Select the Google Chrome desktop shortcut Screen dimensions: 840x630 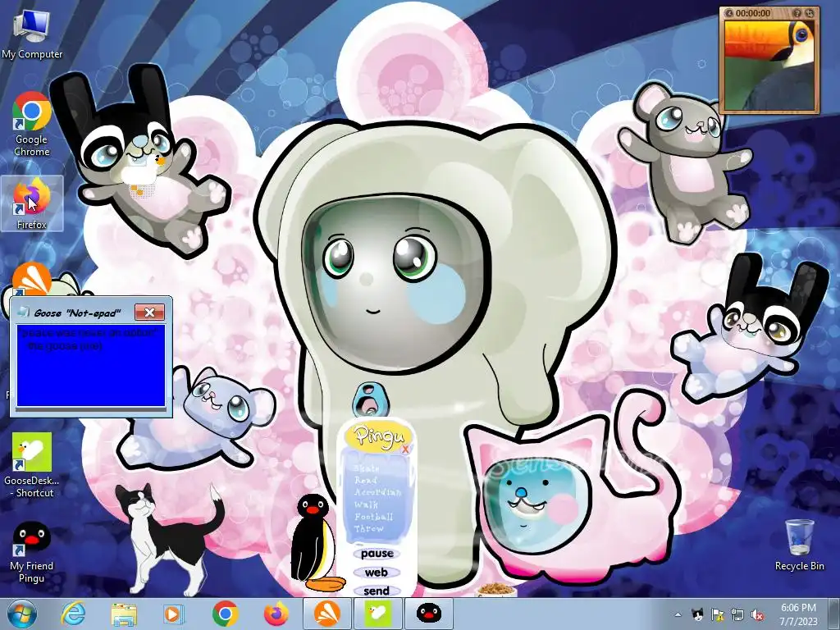32,125
